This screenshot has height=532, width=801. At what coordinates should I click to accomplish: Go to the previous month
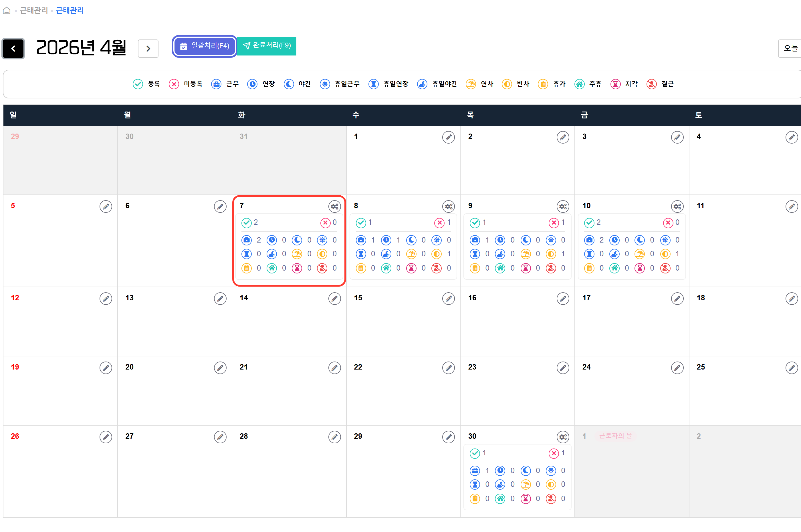(x=13, y=49)
